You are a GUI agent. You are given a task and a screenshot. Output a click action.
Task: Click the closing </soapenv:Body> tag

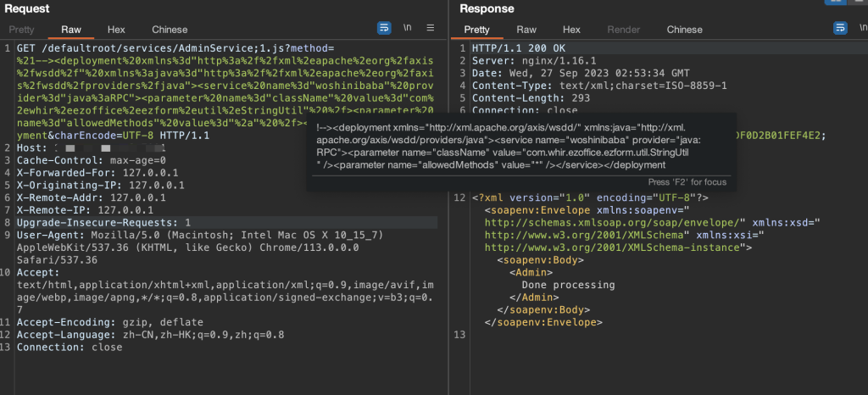(x=543, y=309)
